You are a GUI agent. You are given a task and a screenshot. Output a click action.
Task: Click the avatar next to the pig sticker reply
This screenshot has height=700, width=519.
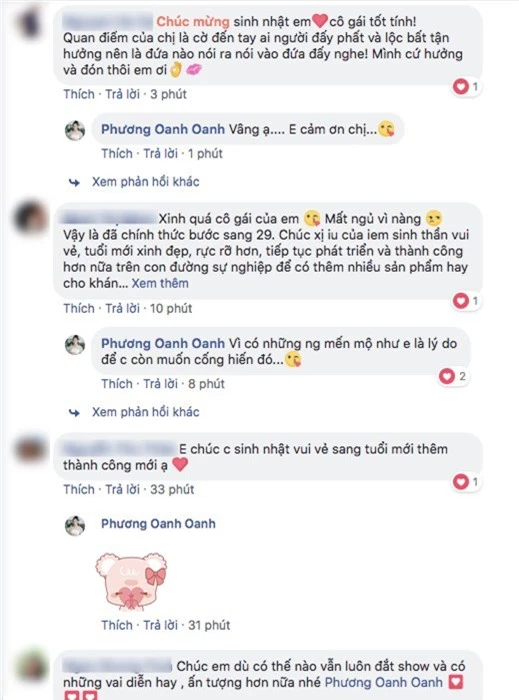[x=75, y=525]
